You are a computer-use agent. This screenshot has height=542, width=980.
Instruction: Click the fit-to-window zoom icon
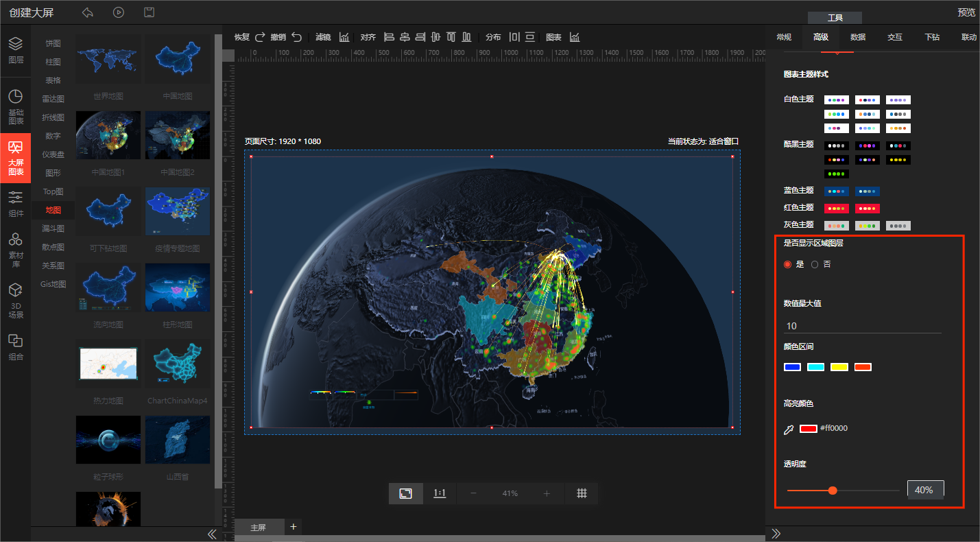pyautogui.click(x=406, y=493)
